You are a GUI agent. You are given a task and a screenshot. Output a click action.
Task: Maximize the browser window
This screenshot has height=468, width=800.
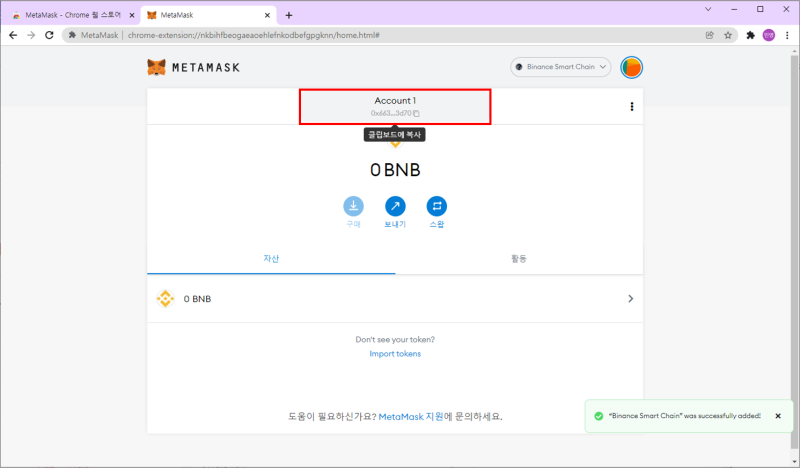[760, 9]
